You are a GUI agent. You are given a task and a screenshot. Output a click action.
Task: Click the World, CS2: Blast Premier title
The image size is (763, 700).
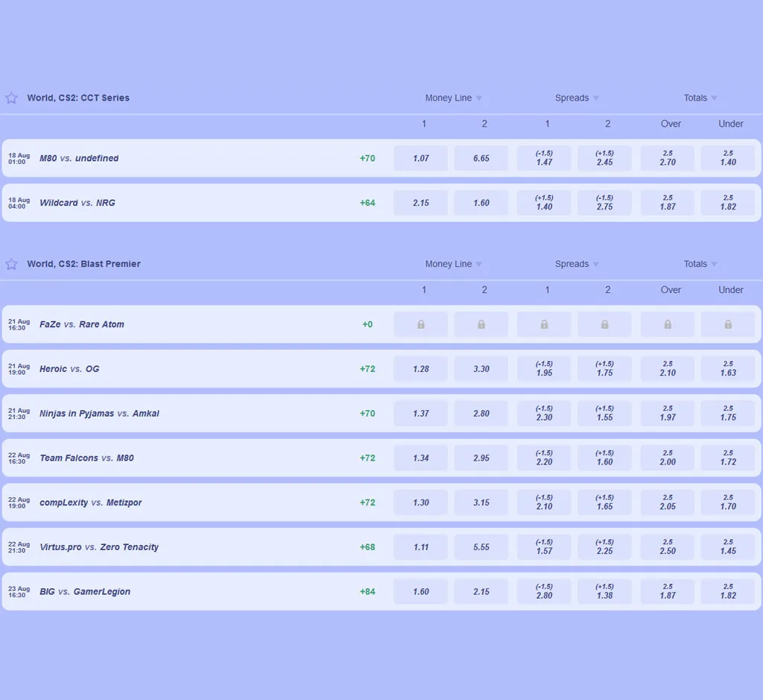(x=83, y=264)
